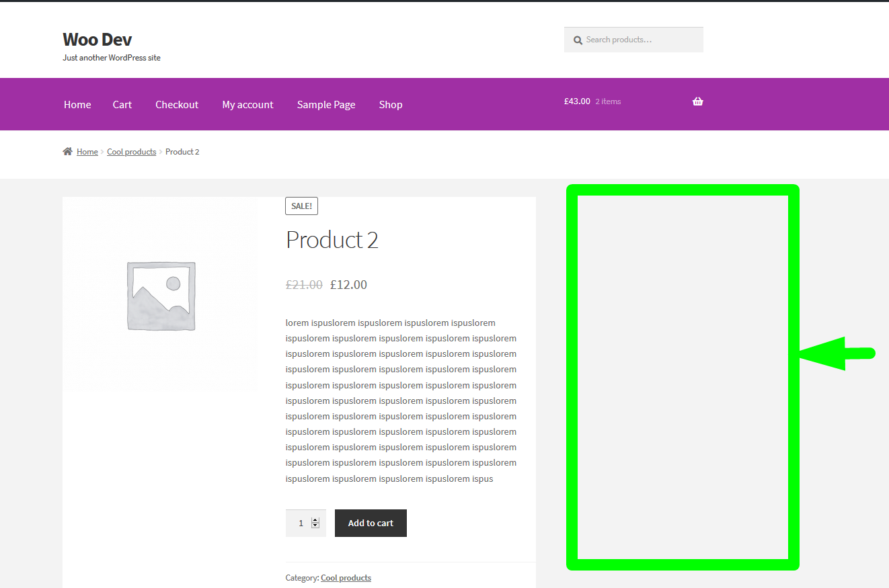The height and width of the screenshot is (588, 889).
Task: Open the Cart menu item
Action: coord(122,105)
